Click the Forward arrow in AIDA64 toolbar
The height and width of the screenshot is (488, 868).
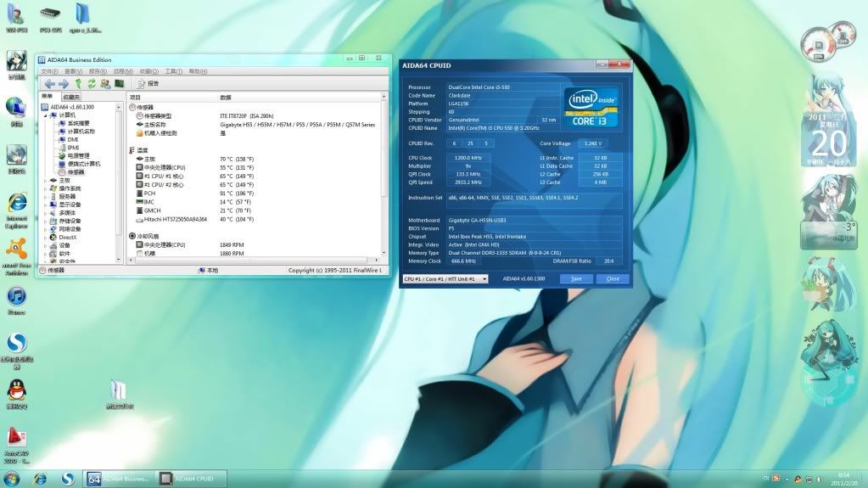[63, 84]
